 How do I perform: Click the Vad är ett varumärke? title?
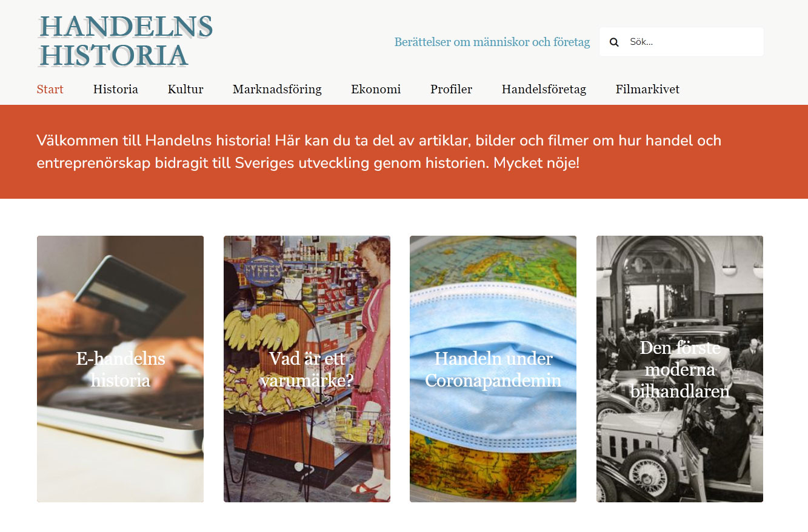307,369
